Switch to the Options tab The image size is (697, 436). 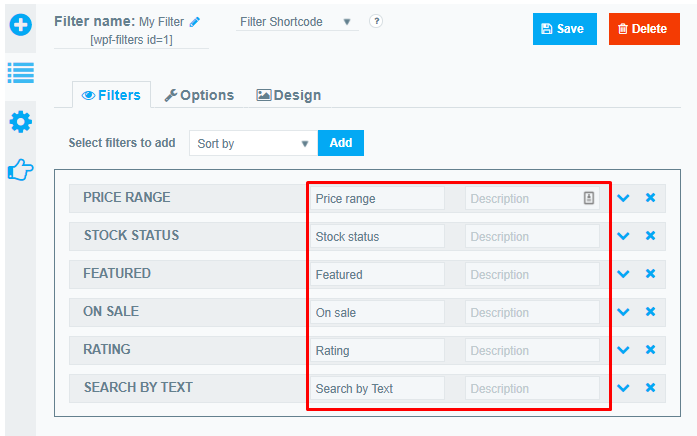(199, 95)
